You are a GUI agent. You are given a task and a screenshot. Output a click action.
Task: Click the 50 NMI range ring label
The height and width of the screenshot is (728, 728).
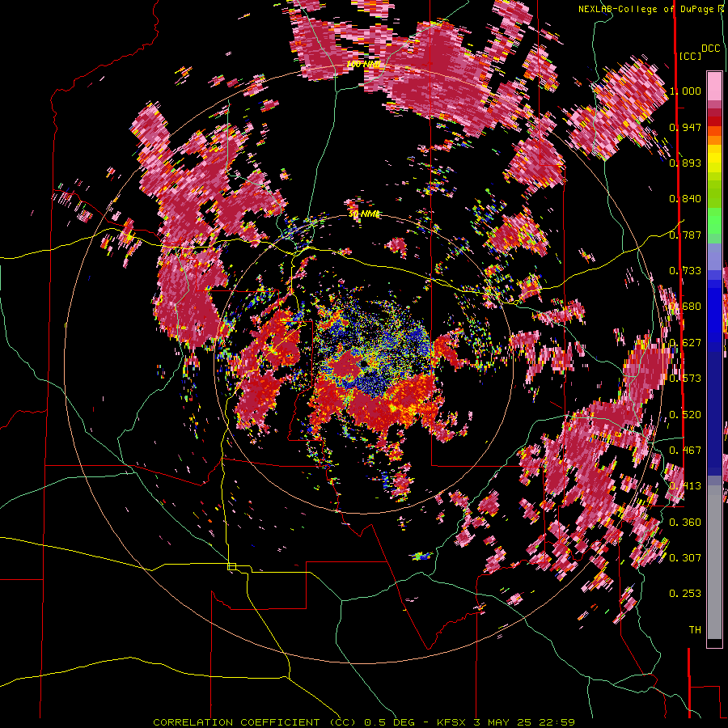(x=364, y=214)
